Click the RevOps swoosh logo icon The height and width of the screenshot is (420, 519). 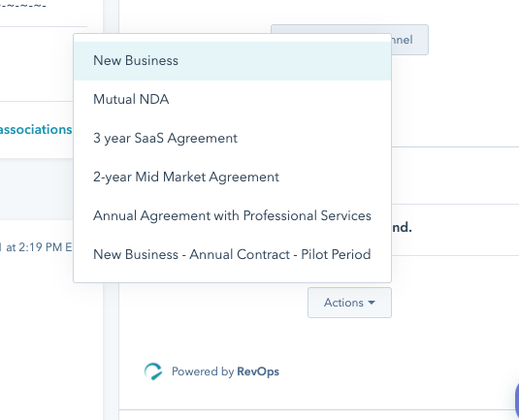point(153,372)
